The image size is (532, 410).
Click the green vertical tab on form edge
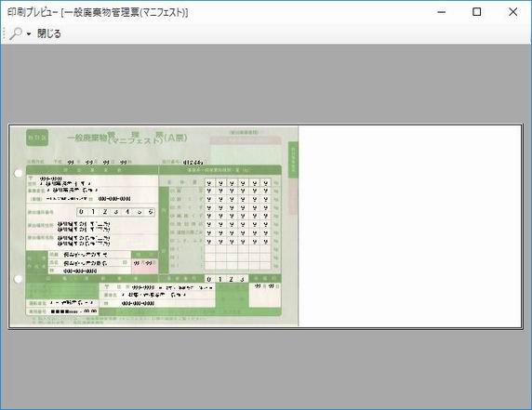click(293, 159)
